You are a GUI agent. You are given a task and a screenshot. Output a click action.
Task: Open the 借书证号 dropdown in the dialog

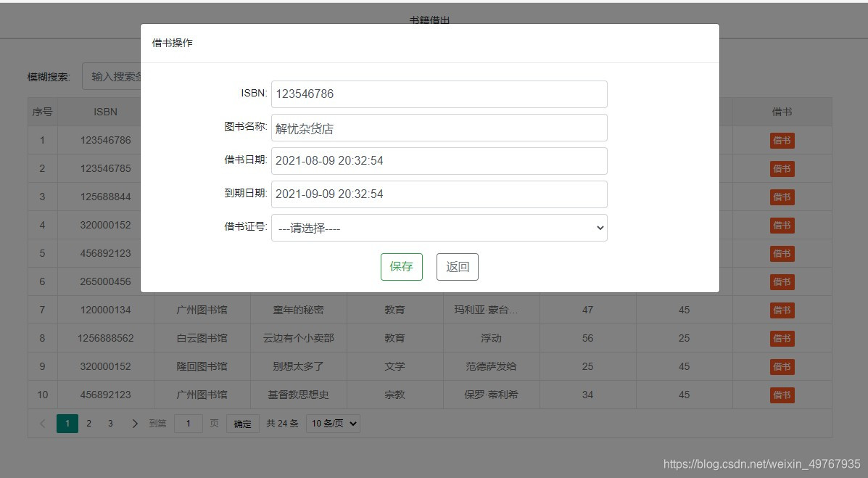439,228
